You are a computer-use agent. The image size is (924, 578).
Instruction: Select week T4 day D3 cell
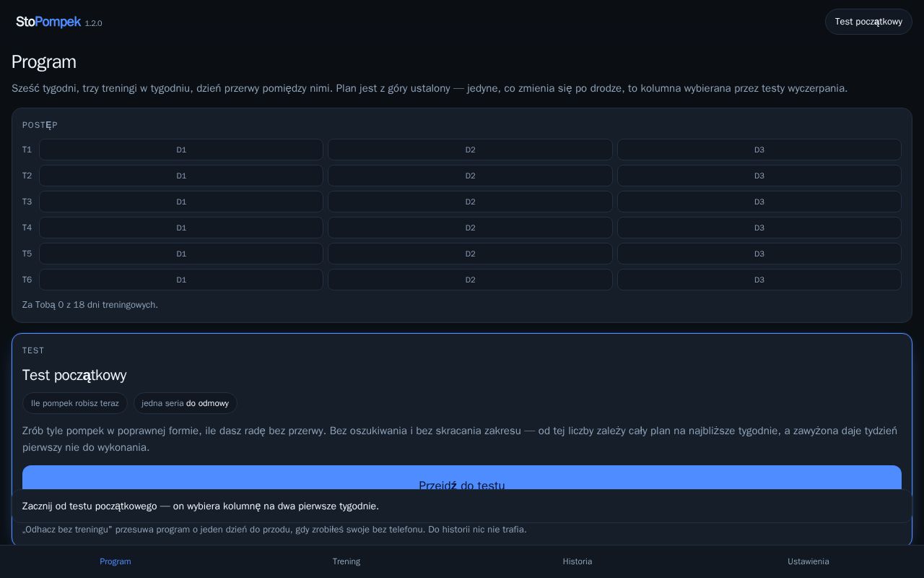[759, 228]
